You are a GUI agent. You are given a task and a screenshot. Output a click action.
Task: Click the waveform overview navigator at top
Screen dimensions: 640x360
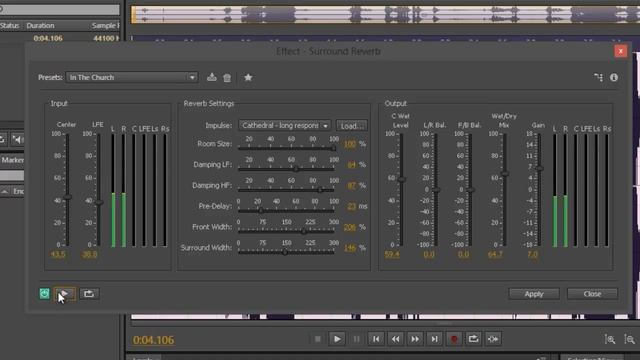coord(385,14)
